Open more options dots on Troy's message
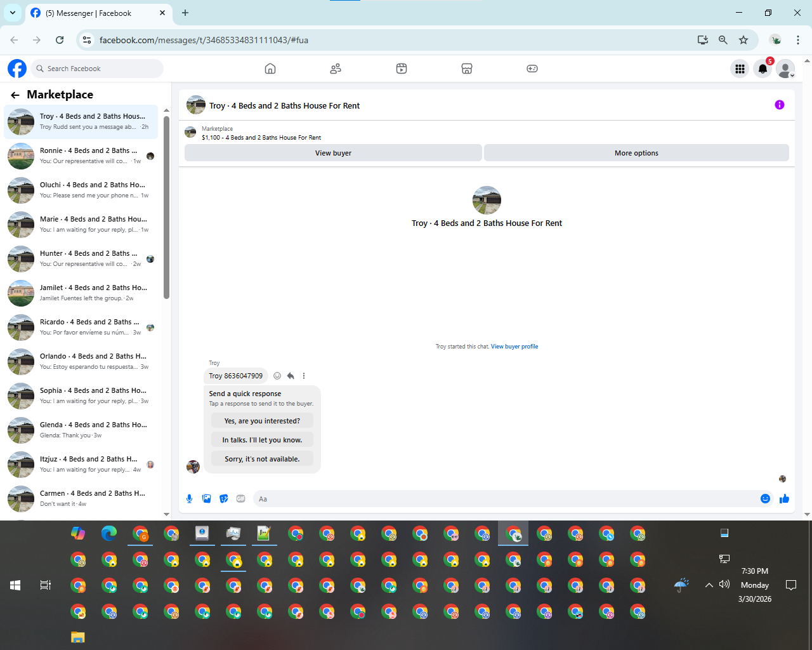The image size is (812, 650). pos(304,376)
